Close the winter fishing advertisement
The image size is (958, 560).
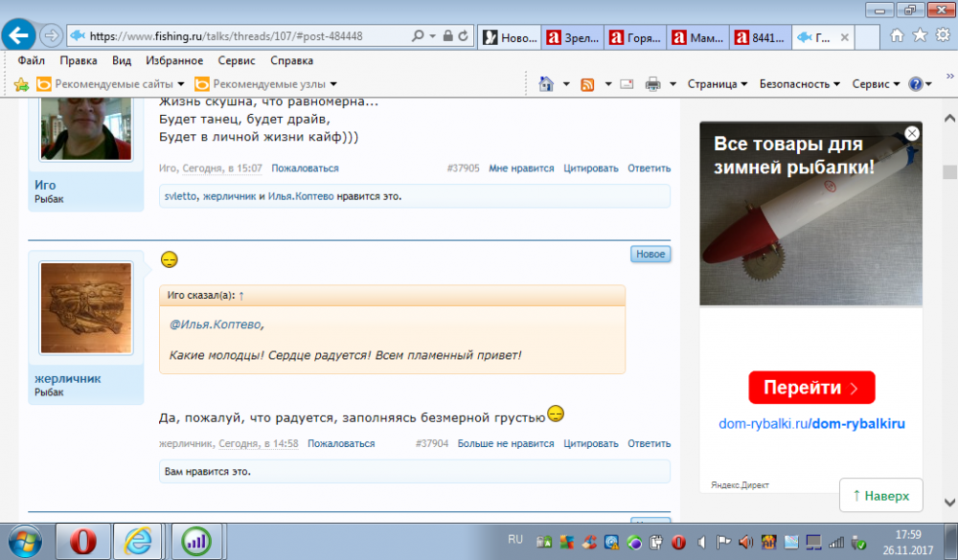tap(912, 134)
